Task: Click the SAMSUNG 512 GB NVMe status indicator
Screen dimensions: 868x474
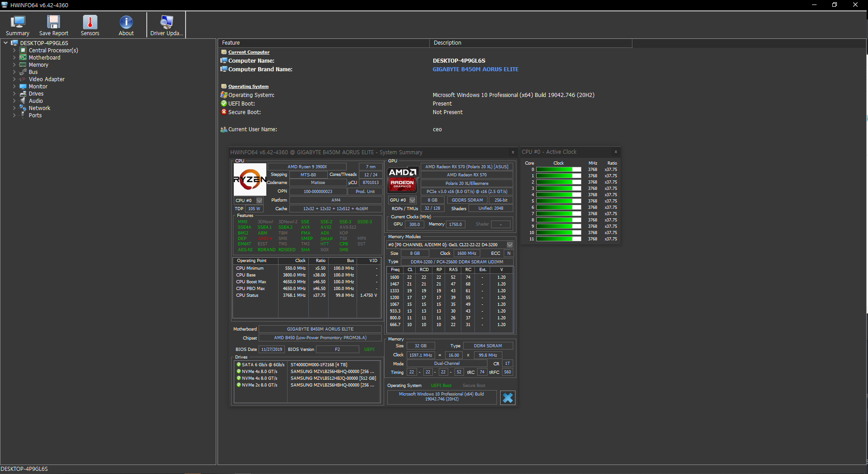Action: (x=239, y=378)
